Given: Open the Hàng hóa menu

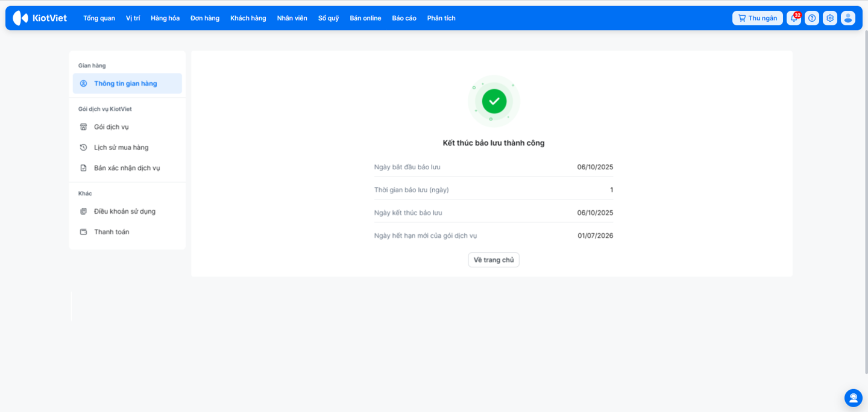Looking at the screenshot, I should [x=165, y=18].
